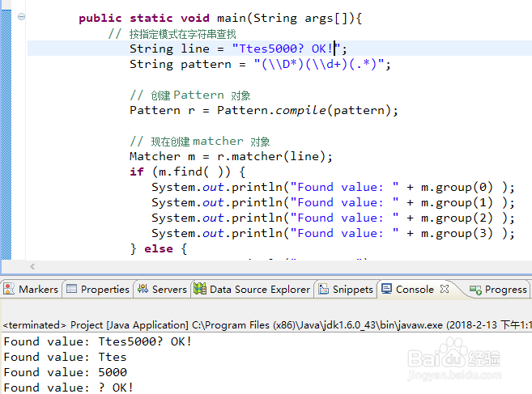Click the Snippets tab icon
Viewport: 532px width, 394px height.
tap(323, 289)
